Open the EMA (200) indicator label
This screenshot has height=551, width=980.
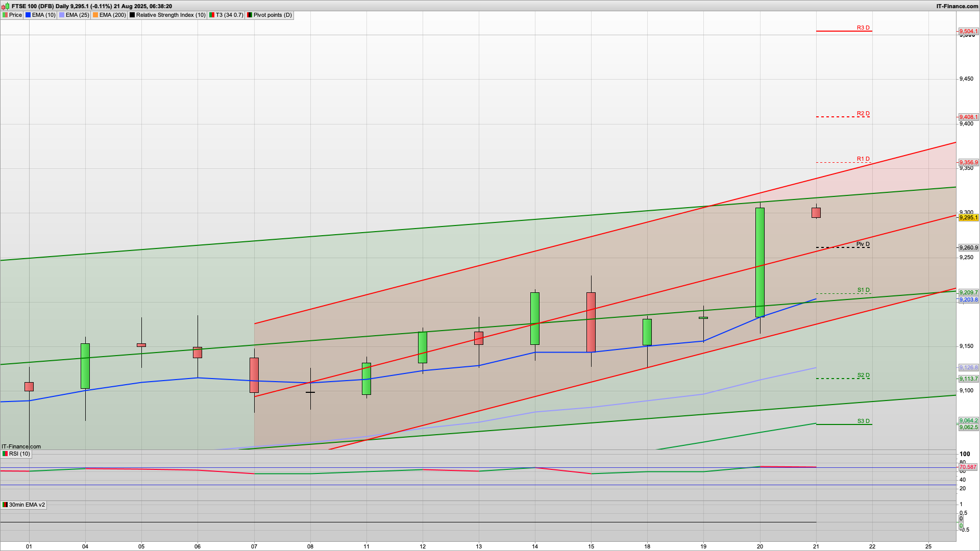click(x=112, y=15)
